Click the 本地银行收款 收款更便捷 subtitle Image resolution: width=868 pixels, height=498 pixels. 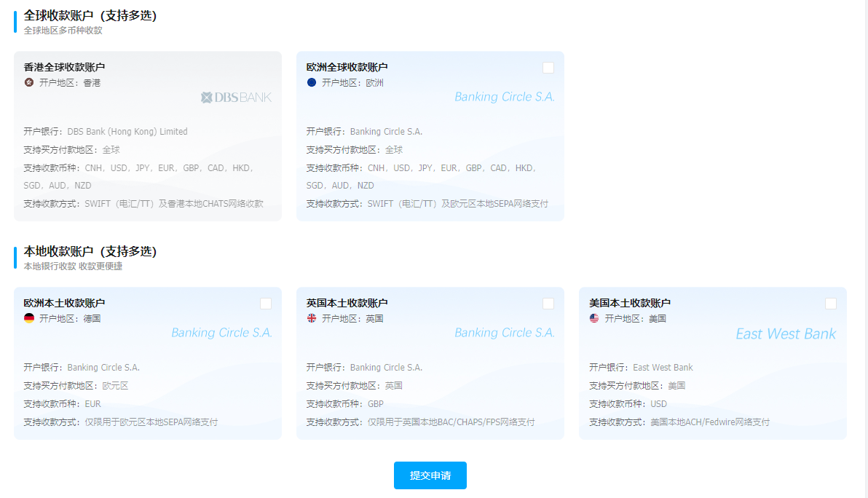coord(73,266)
